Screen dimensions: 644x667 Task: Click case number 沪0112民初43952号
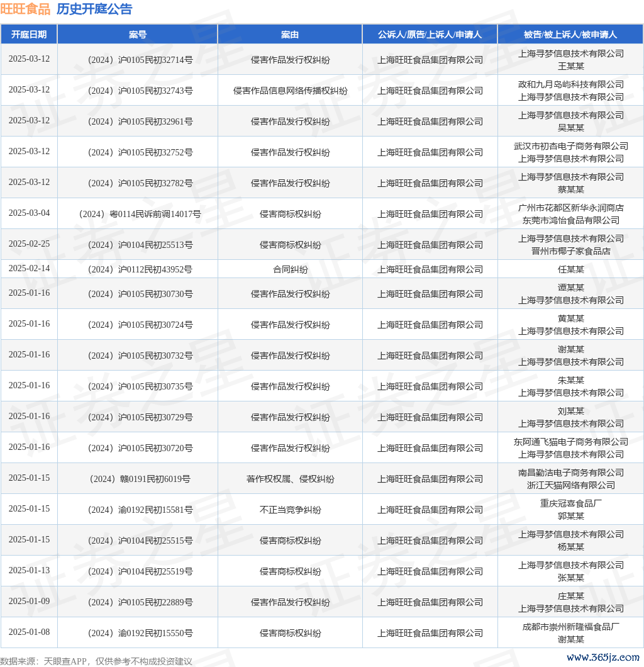pos(140,270)
